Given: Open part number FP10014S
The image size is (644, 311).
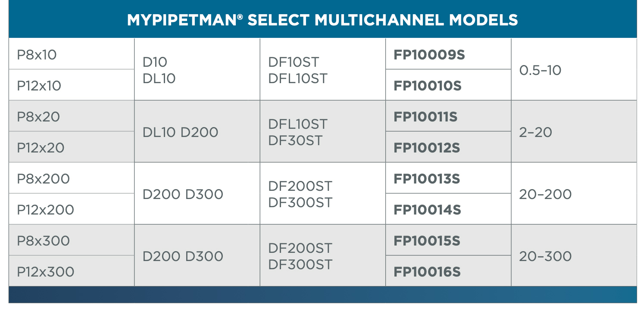Looking at the screenshot, I should coord(427,210).
